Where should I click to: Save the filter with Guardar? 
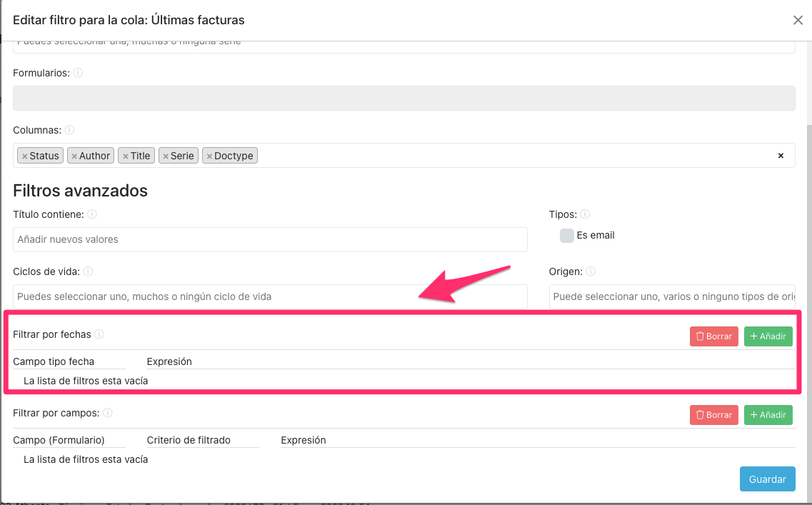pos(767,479)
